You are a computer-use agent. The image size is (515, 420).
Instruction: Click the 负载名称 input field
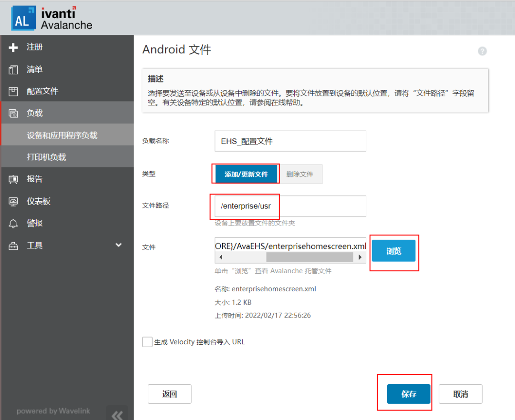[x=290, y=141]
